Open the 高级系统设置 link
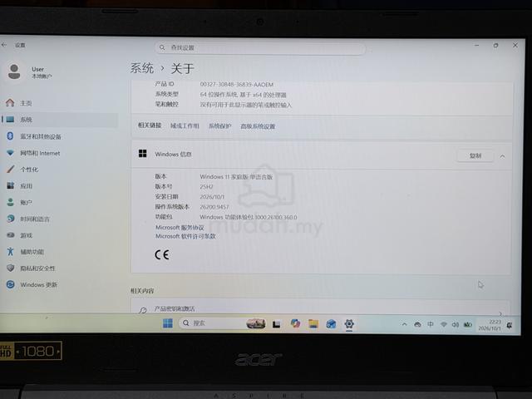532x399 pixels. click(258, 126)
